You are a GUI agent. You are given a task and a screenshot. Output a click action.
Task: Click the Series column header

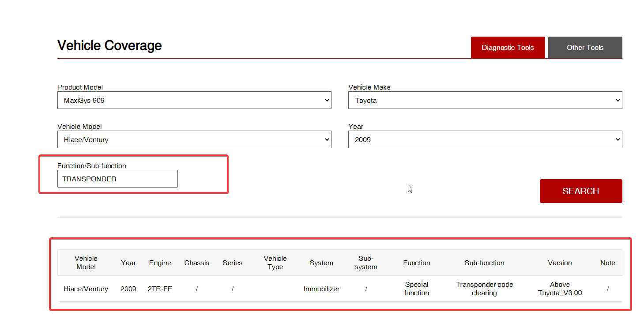(233, 263)
